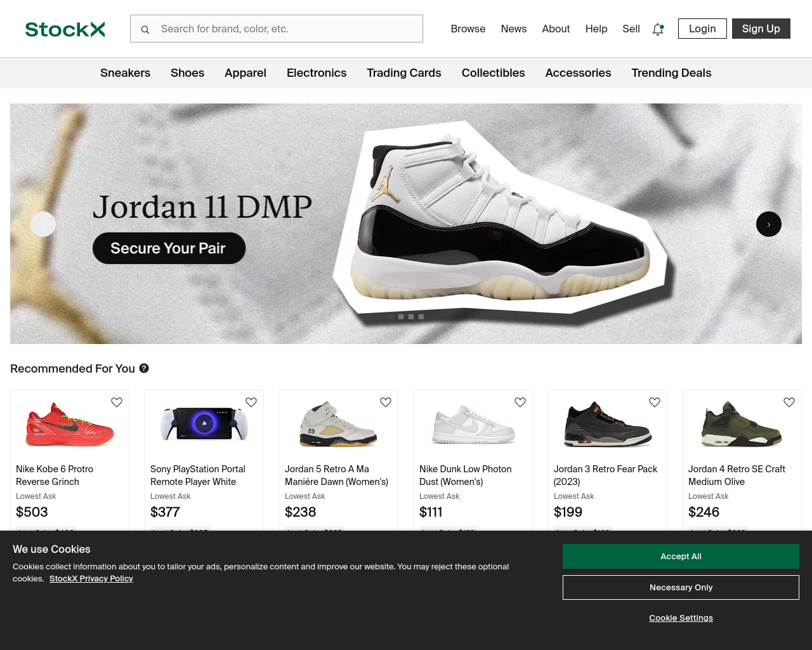Toggle heart on Nike Dunk Low Photon Dust

[x=520, y=402]
